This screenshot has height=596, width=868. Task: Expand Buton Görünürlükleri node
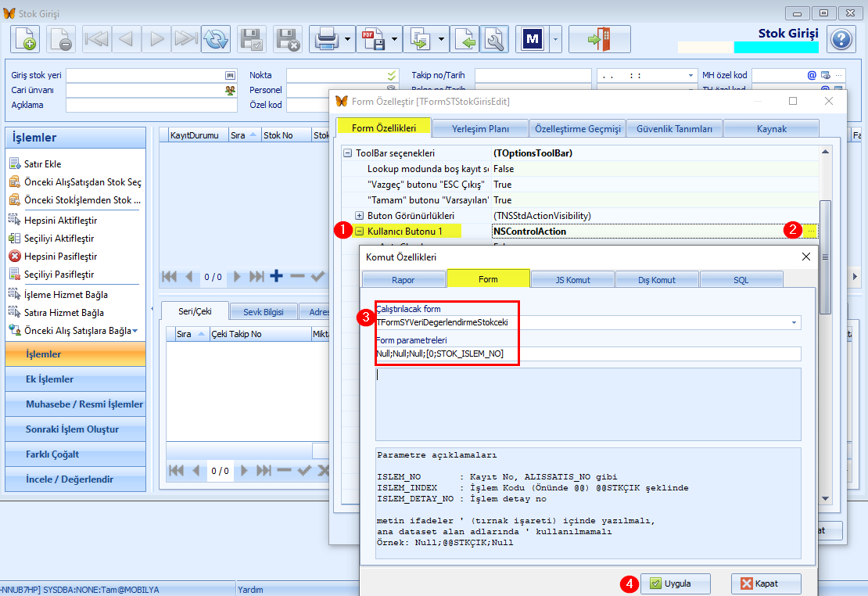point(359,215)
